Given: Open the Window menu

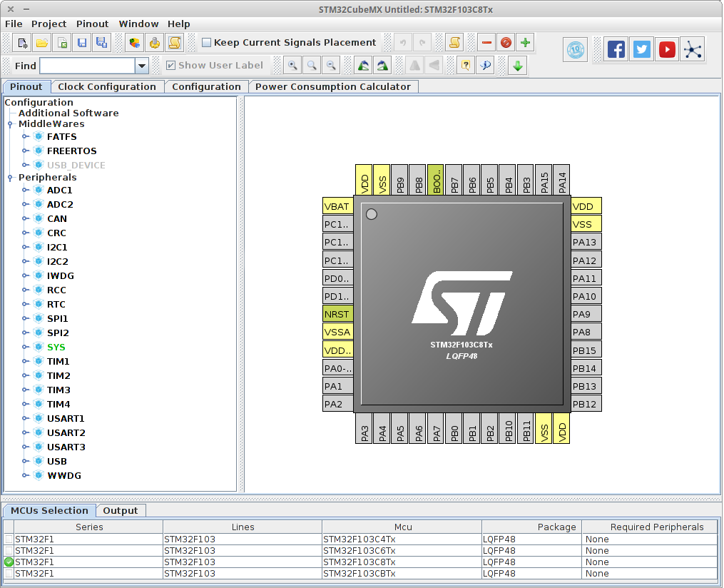Looking at the screenshot, I should (138, 24).
